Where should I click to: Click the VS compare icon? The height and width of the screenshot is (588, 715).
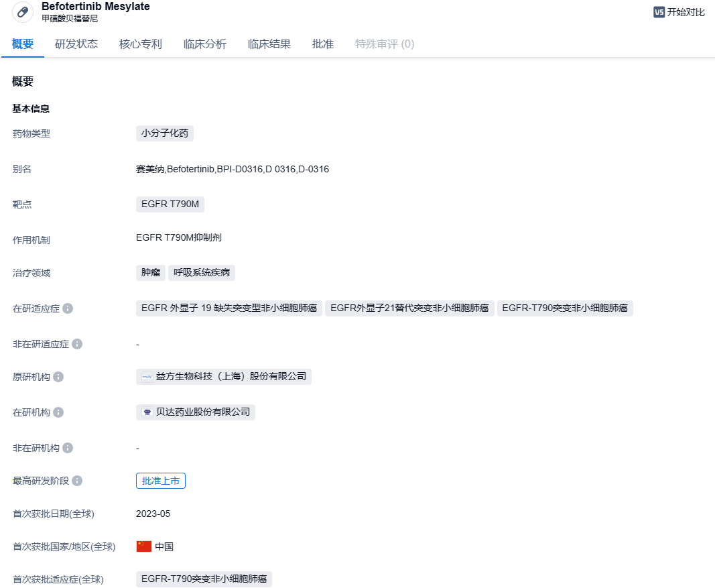[x=659, y=12]
